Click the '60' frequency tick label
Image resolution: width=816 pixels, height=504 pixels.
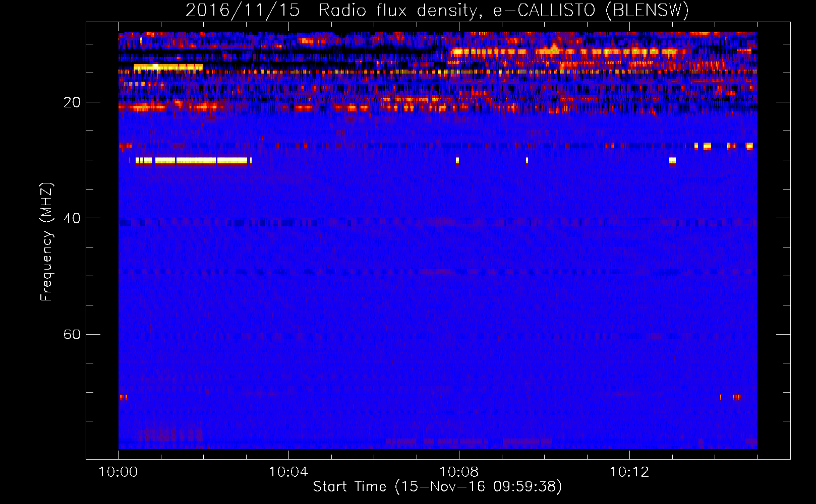(72, 335)
